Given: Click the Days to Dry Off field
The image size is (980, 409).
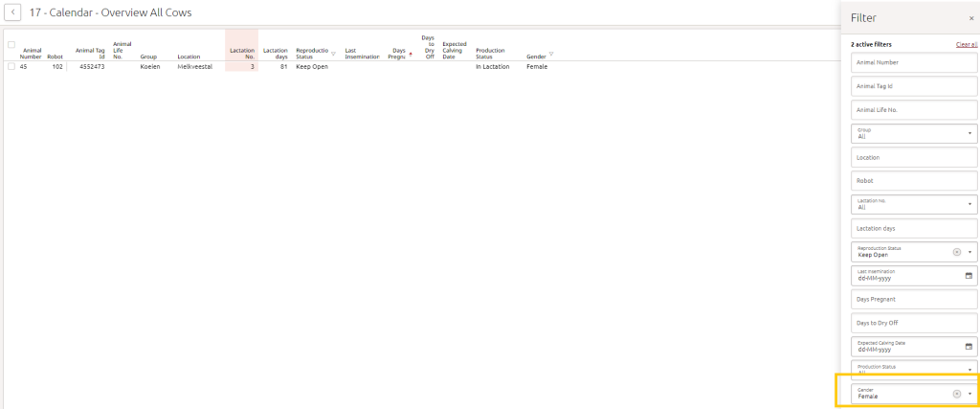Looking at the screenshot, I should [914, 323].
